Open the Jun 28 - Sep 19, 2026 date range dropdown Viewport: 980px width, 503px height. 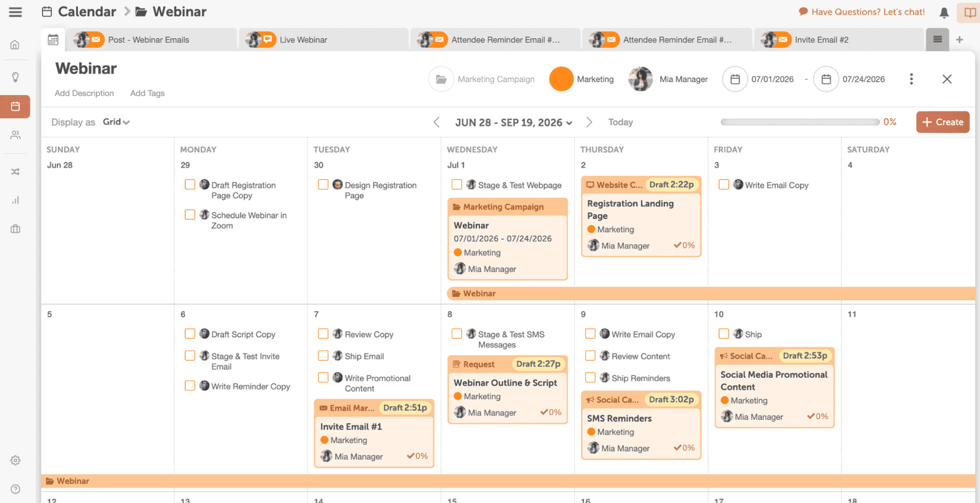point(513,122)
